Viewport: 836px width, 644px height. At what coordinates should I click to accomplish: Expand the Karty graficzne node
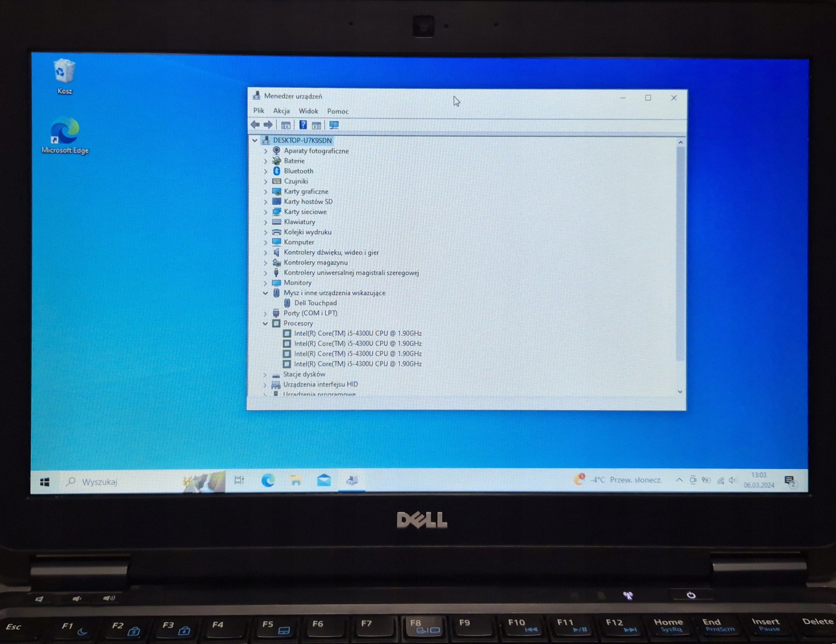(x=266, y=192)
